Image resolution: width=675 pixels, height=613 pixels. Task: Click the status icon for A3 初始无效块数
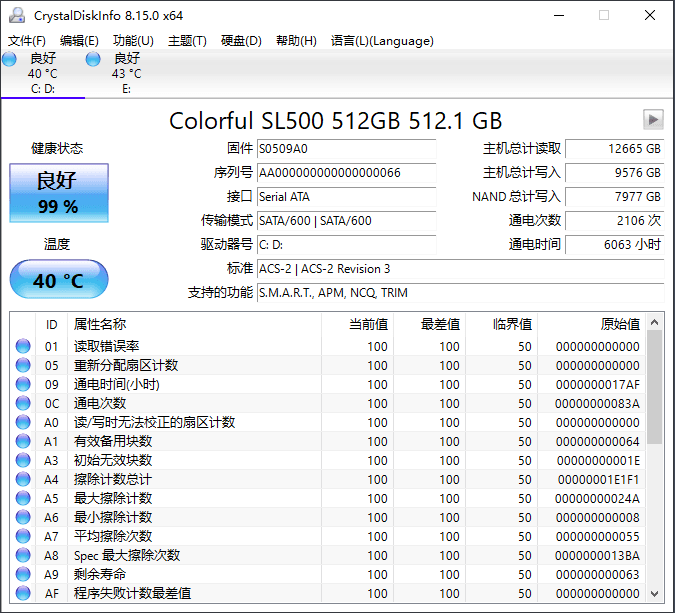click(23, 460)
